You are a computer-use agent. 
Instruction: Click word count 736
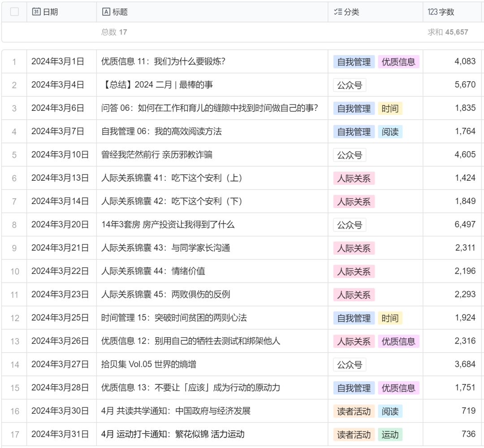(469, 434)
